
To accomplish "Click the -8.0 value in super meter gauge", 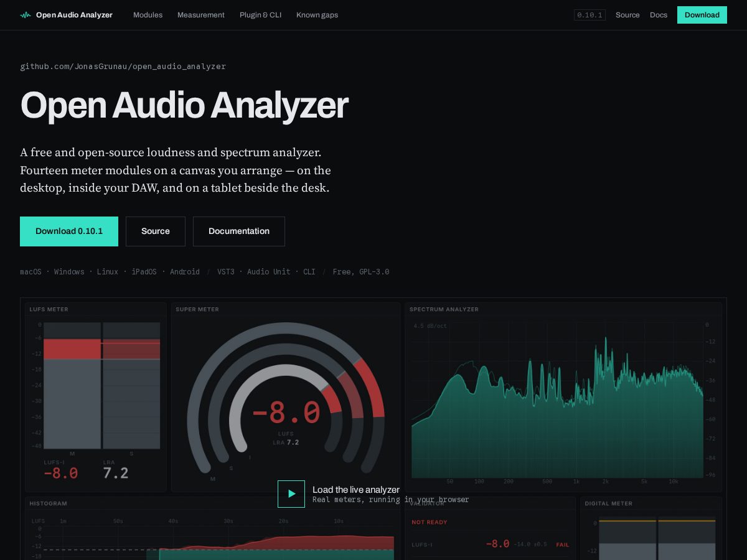I will pos(286,412).
